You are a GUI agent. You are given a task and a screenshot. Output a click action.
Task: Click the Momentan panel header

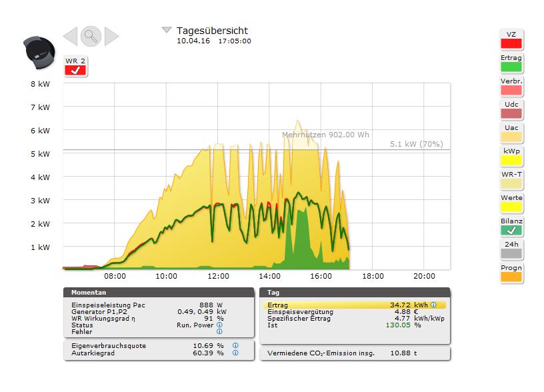pos(159,293)
